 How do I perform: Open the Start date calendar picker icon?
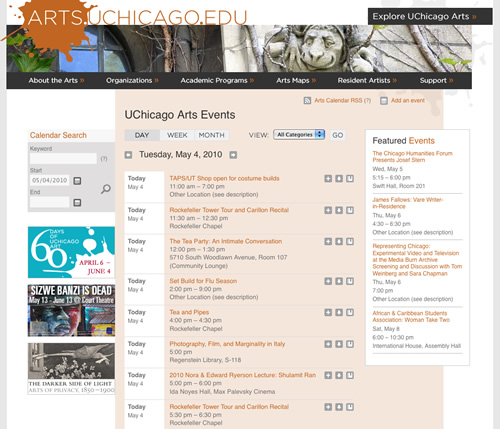point(77,181)
